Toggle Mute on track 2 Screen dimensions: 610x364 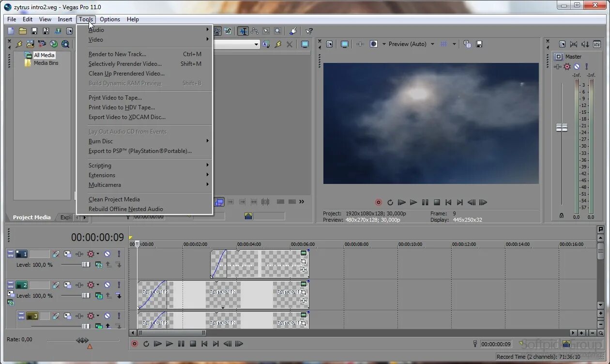pyautogui.click(x=107, y=285)
